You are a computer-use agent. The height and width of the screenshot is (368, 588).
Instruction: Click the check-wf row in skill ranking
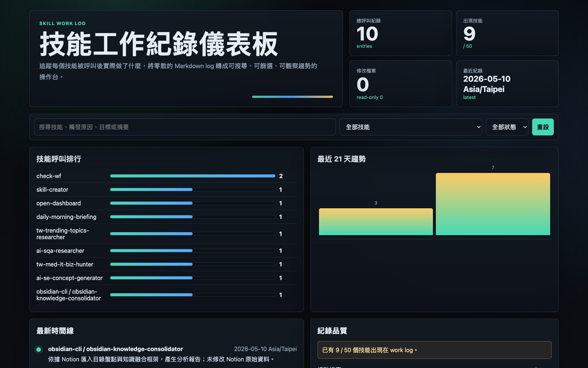(166, 176)
